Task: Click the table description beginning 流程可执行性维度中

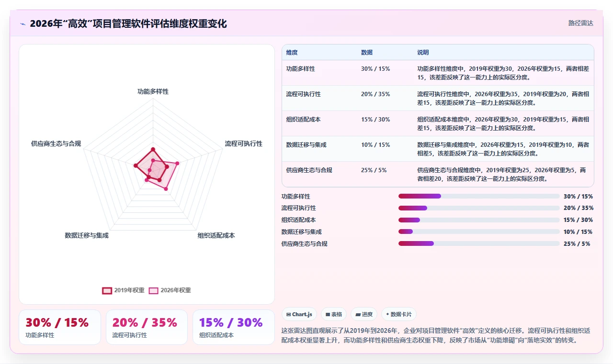Action: (503, 98)
